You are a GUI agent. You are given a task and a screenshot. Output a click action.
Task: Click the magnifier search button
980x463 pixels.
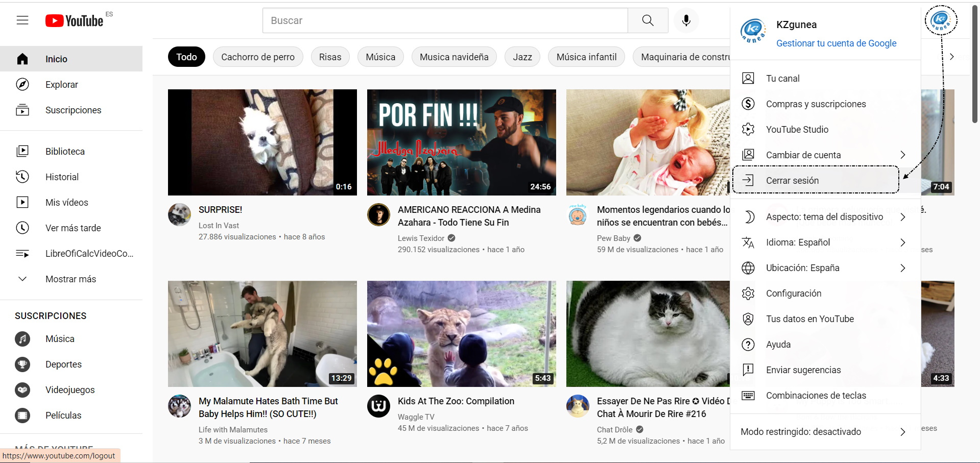[648, 20]
